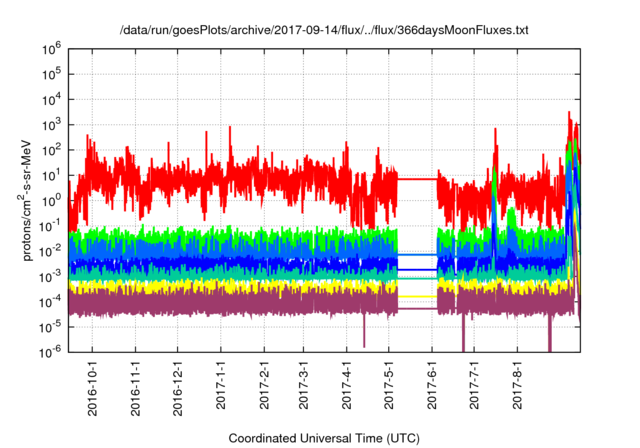
Task: Select the 2017-3-1 x-axis date label
Action: pyautogui.click(x=303, y=385)
